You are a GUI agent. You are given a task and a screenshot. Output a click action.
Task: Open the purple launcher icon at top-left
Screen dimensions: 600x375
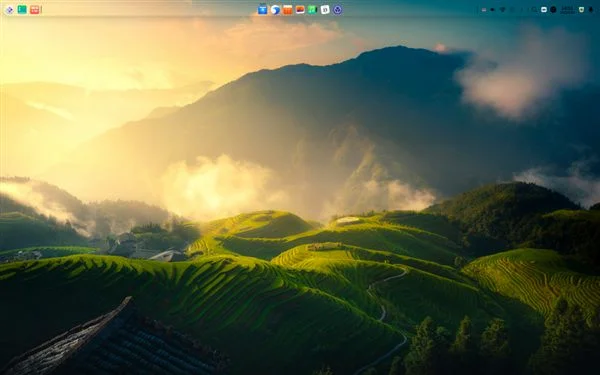click(x=9, y=10)
